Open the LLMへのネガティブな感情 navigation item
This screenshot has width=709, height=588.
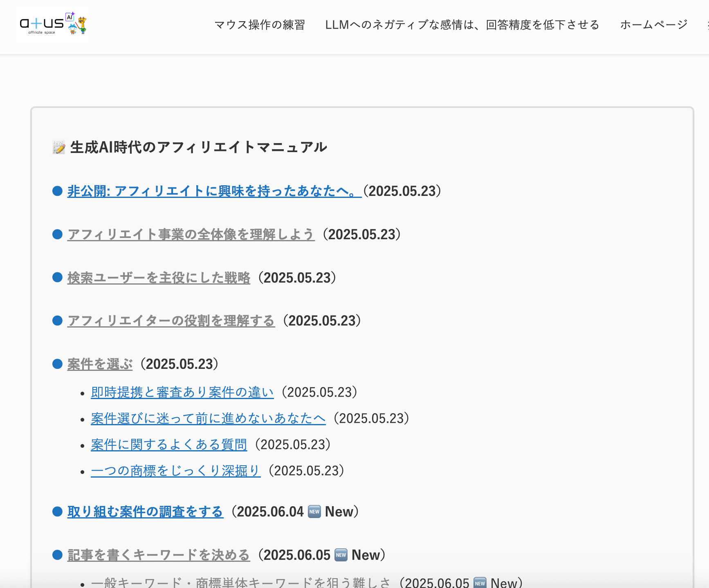[462, 25]
